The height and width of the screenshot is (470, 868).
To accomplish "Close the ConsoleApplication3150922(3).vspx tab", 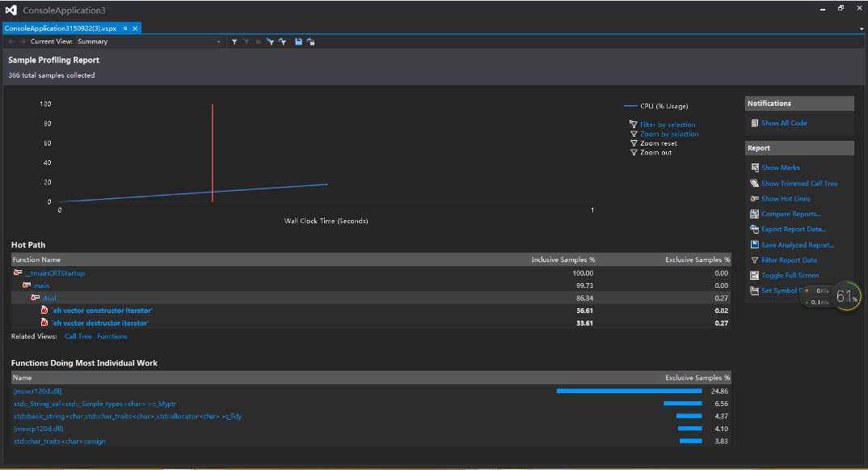I will [x=135, y=28].
